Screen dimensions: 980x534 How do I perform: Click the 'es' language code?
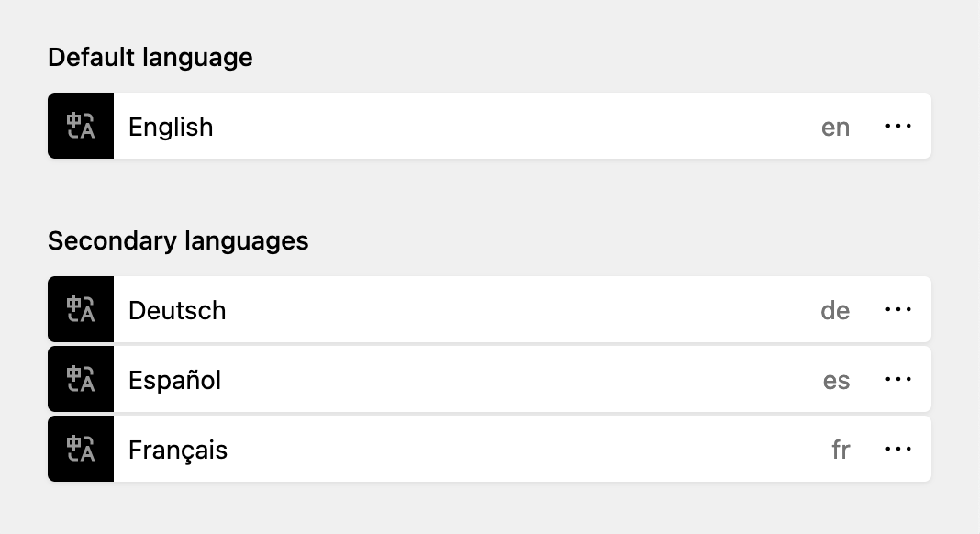(836, 381)
